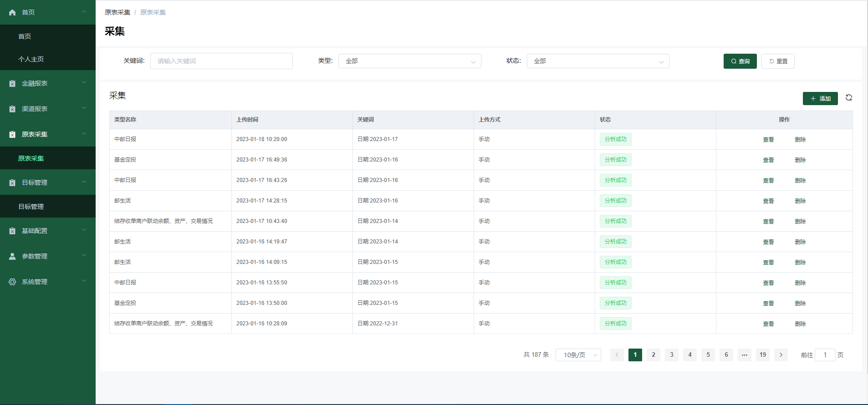
Task: Select the 个人主页 menu item
Action: (x=31, y=59)
